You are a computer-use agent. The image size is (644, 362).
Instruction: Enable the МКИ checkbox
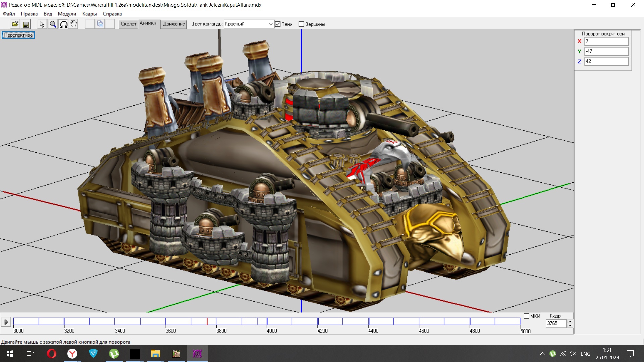(526, 316)
